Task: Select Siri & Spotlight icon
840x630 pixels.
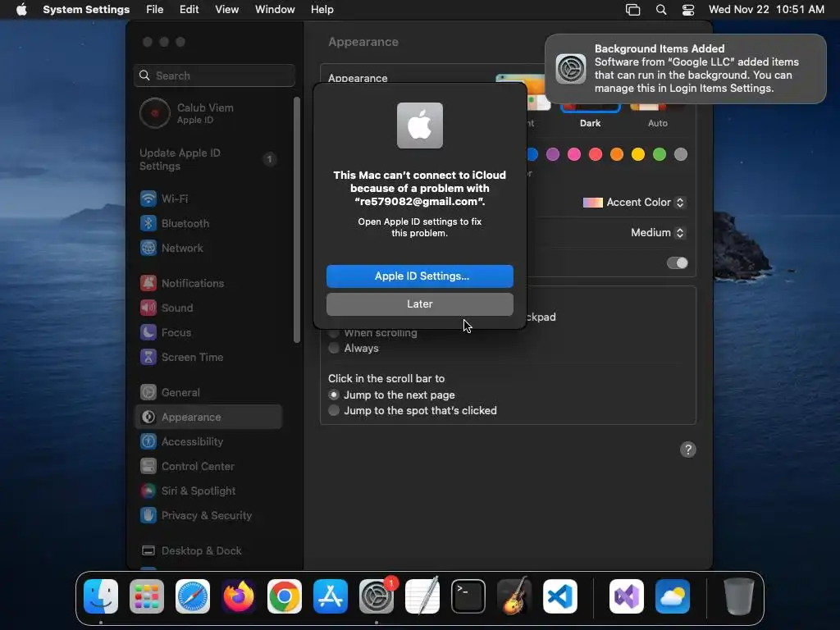Action: pyautogui.click(x=148, y=491)
